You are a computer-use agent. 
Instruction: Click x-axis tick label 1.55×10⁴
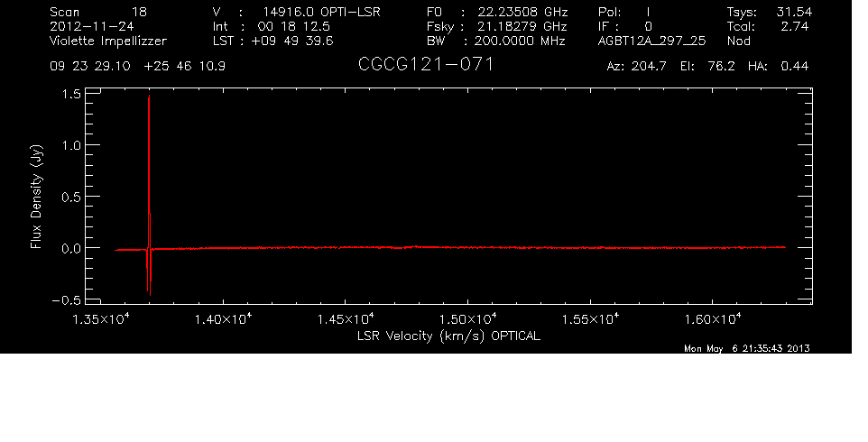tap(591, 319)
